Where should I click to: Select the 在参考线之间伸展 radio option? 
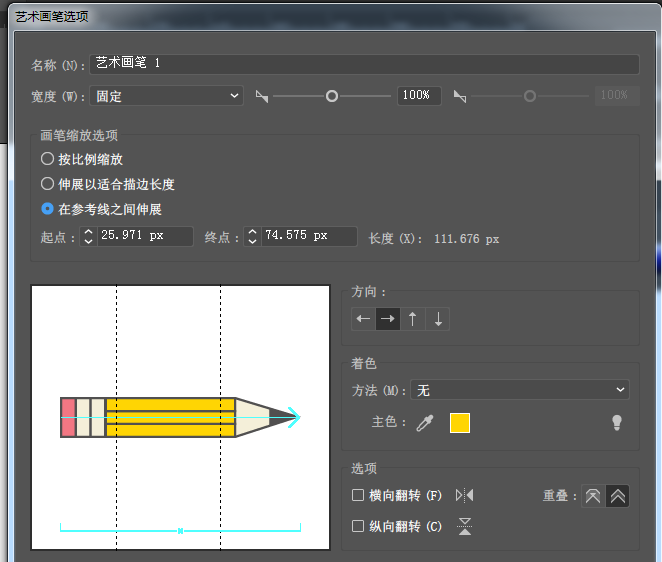click(47, 209)
